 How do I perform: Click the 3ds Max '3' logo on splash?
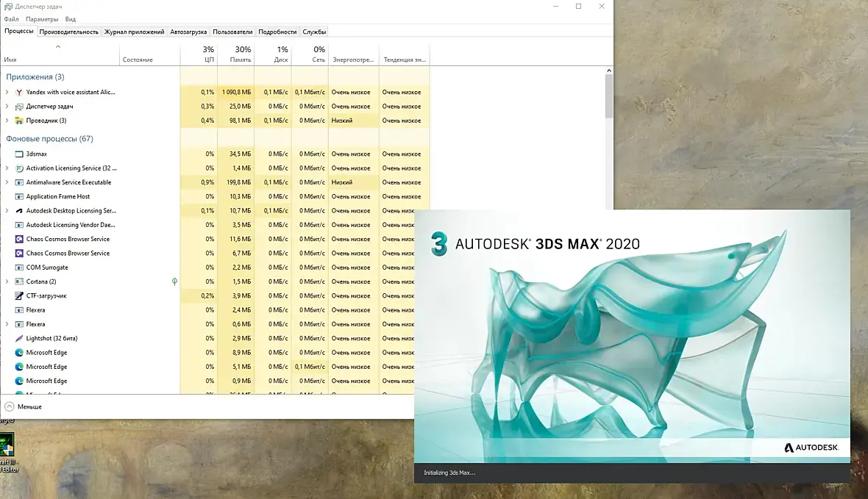pos(439,244)
